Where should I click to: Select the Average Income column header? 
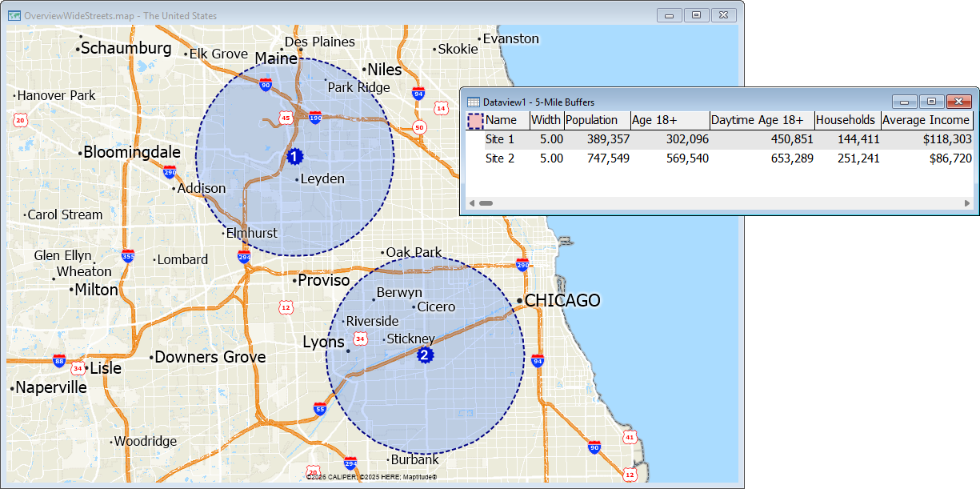pyautogui.click(x=927, y=120)
